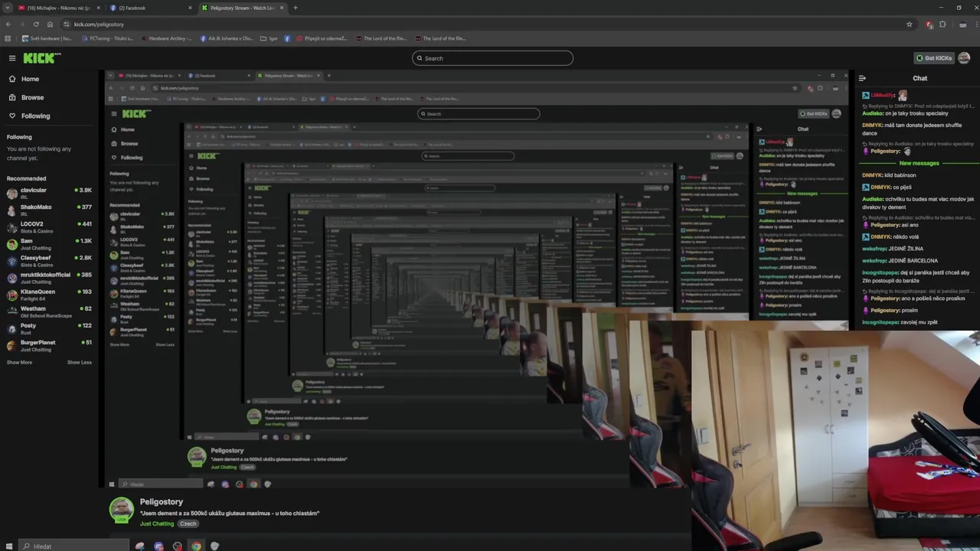Reload the current page
This screenshot has width=980, height=551.
(36, 24)
